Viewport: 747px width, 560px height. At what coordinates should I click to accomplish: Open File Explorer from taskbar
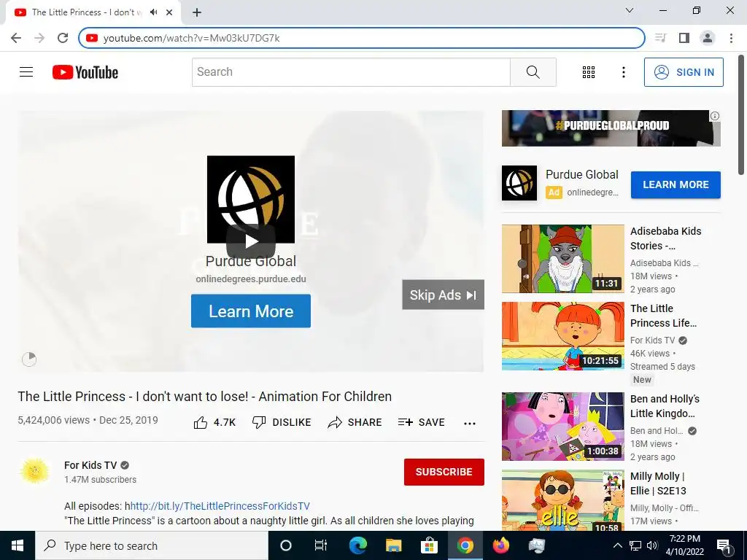[393, 545]
